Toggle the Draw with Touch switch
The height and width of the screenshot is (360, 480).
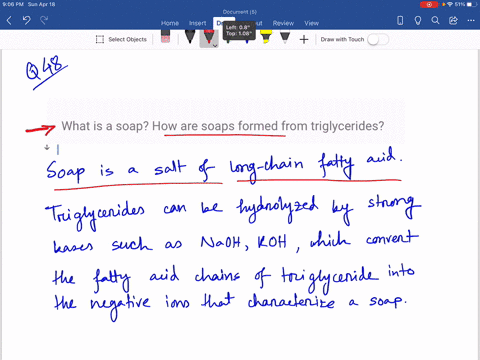pos(378,39)
